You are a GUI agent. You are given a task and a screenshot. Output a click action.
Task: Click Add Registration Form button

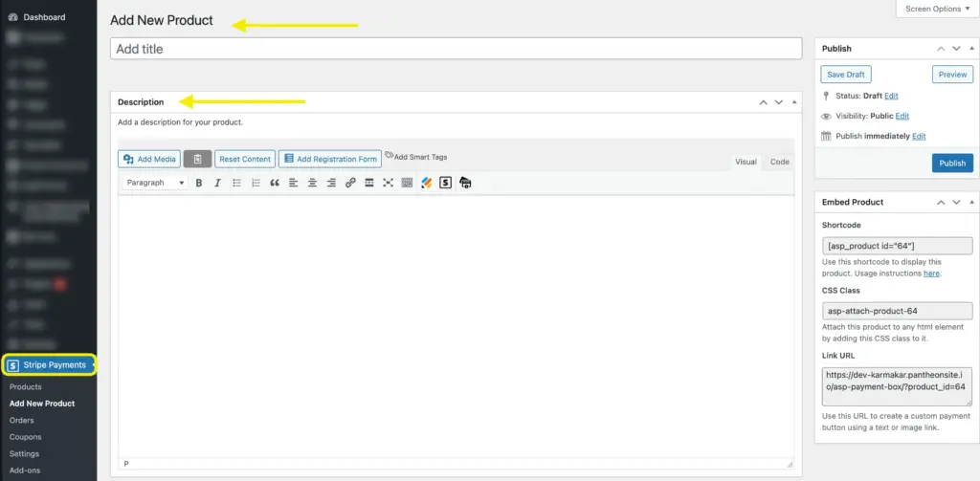pyautogui.click(x=330, y=159)
